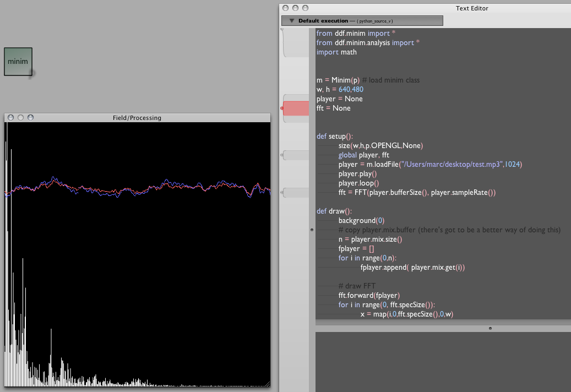The width and height of the screenshot is (571, 392).
Task: Click the disclosure triangle beside Default execution
Action: tap(292, 21)
